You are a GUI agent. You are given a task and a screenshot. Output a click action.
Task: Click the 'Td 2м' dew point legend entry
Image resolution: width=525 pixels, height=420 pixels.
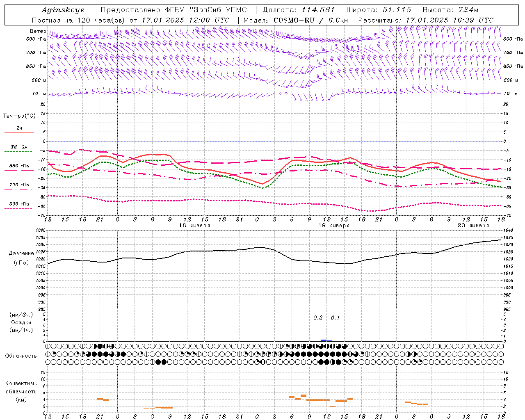click(x=19, y=147)
